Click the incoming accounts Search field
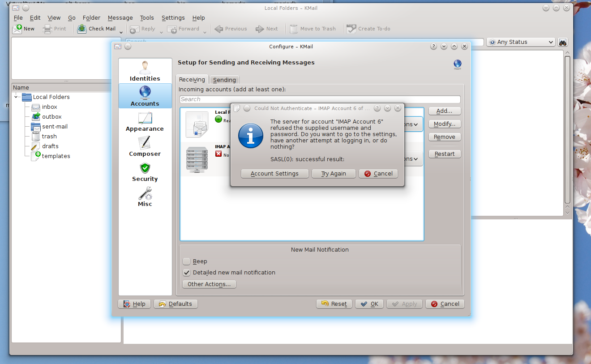Viewport: 591px width, 364px height. coord(320,99)
